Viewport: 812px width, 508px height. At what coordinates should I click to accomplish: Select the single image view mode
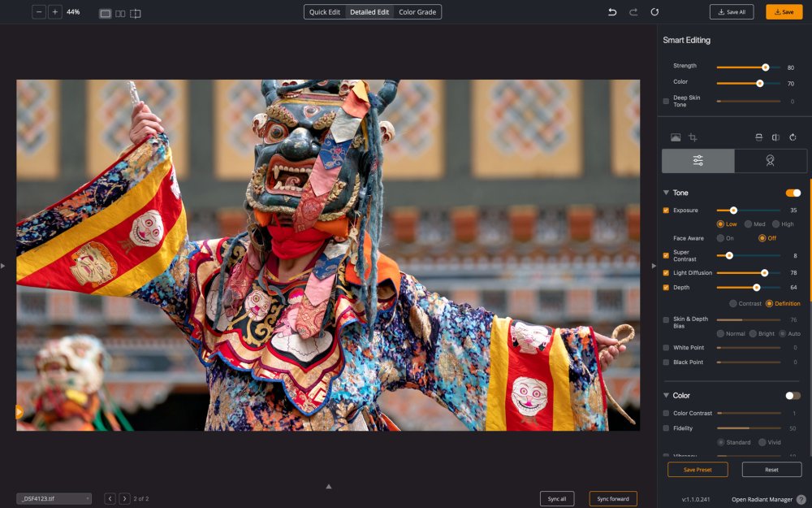tap(105, 14)
